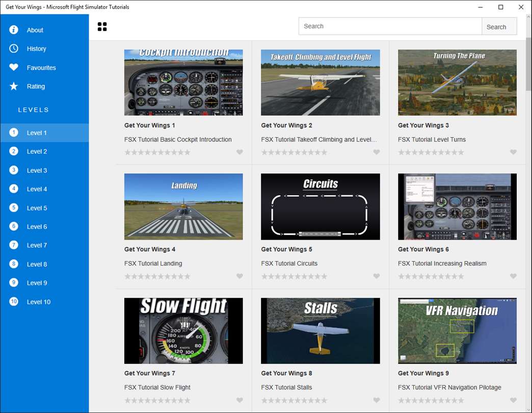Click FSX Tutorial Stalls description
Screen dimensions: 532x413
point(286,388)
